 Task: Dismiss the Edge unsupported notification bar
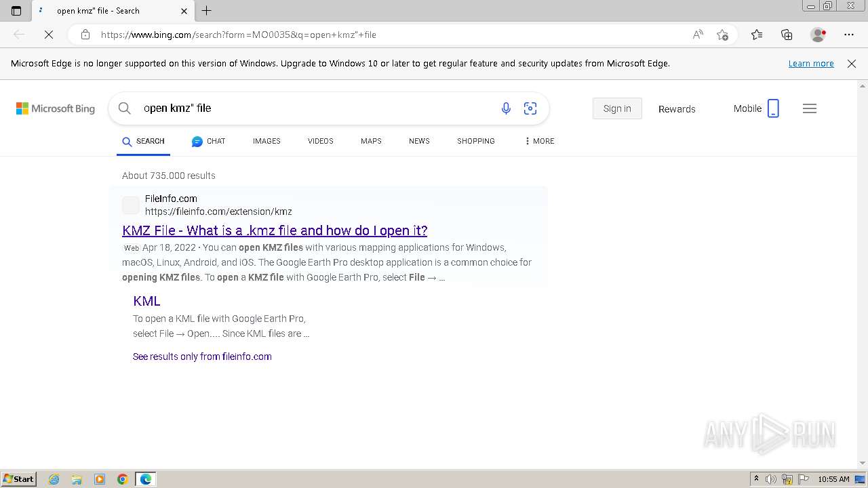pyautogui.click(x=852, y=63)
